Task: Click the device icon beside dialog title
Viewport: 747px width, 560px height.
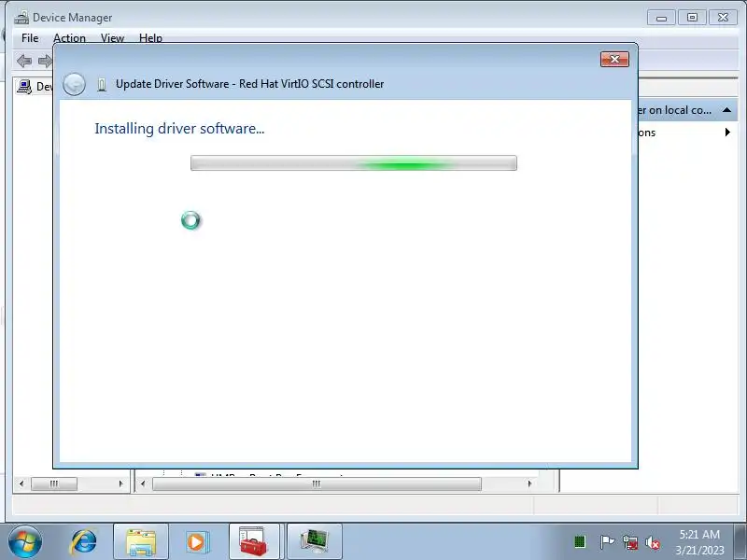Action: click(x=102, y=84)
